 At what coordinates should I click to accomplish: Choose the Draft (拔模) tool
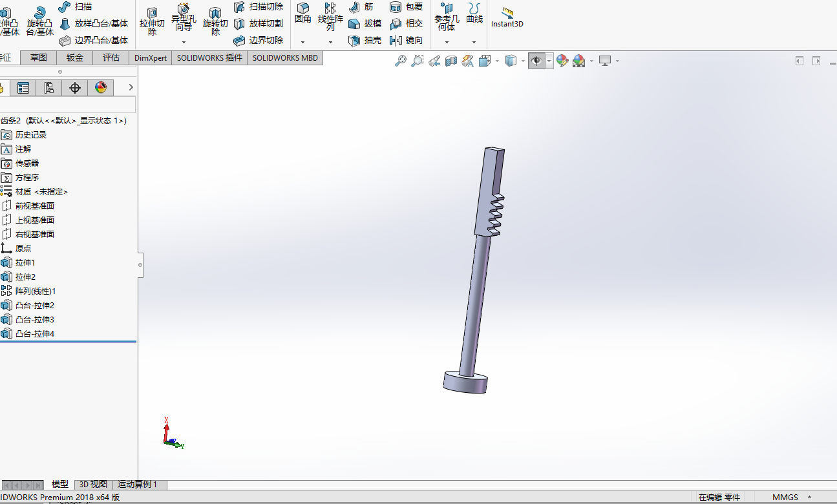(365, 23)
